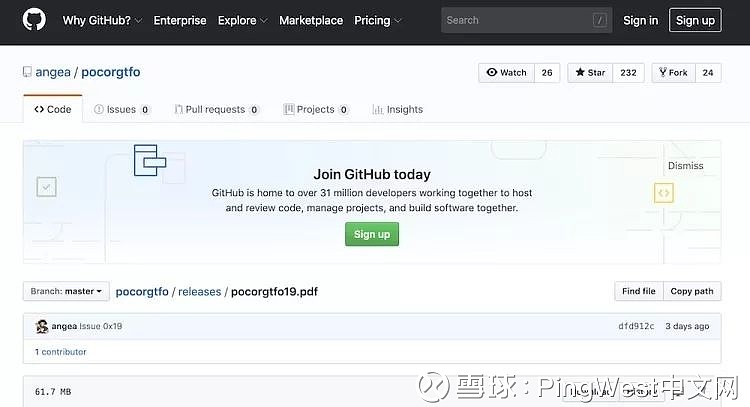Navigate to pocorgtfo breadcrumb root

coord(142,292)
